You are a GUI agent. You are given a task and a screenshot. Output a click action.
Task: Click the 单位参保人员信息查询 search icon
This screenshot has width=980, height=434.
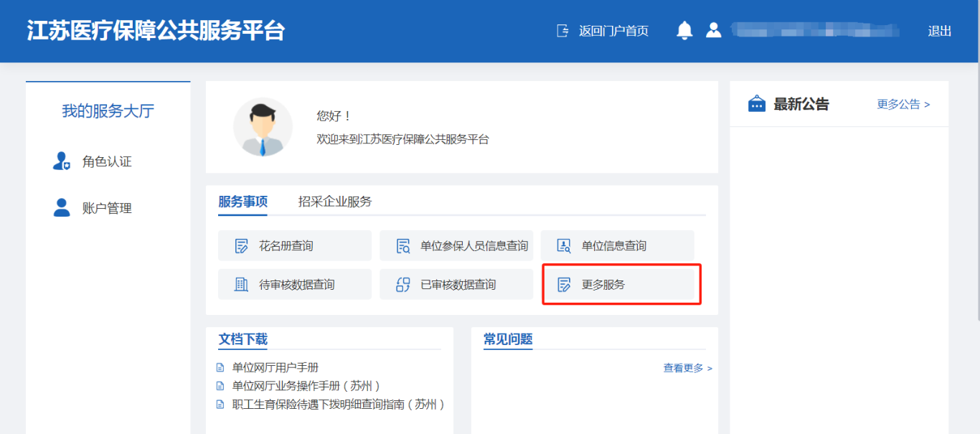[x=402, y=246]
